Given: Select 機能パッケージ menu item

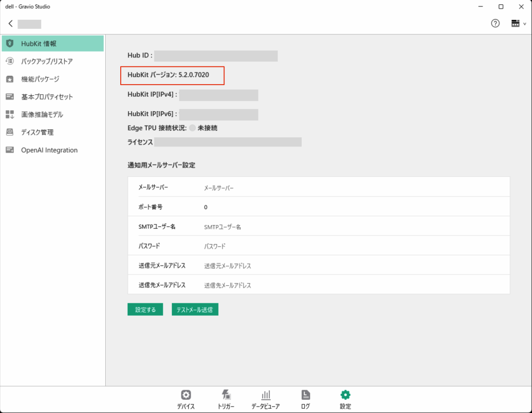Looking at the screenshot, I should 53,79.
